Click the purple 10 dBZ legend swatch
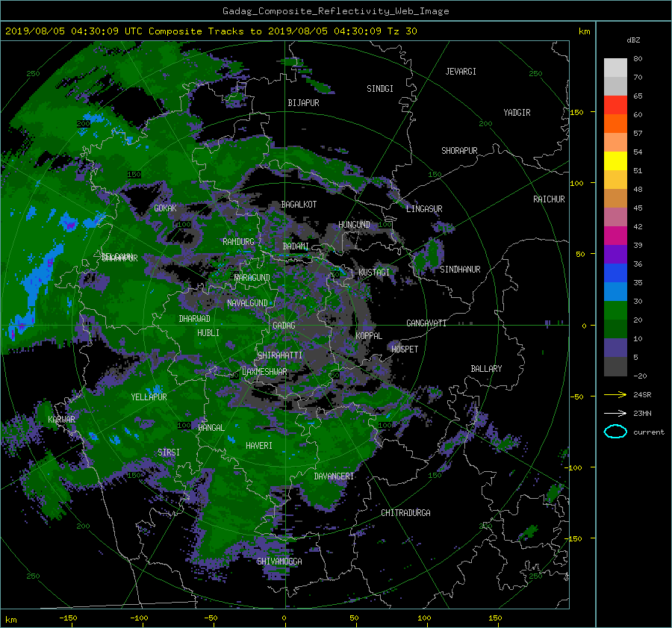The width and height of the screenshot is (672, 628). (615, 347)
